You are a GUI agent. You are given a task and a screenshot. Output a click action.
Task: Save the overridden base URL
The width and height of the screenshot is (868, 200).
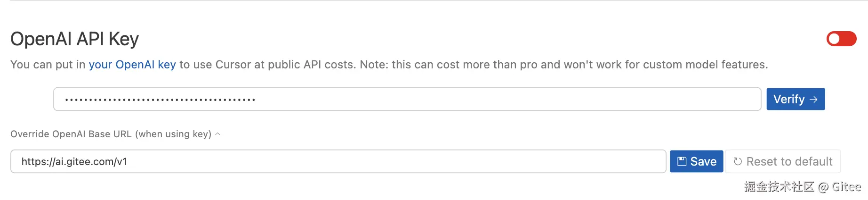coord(696,161)
